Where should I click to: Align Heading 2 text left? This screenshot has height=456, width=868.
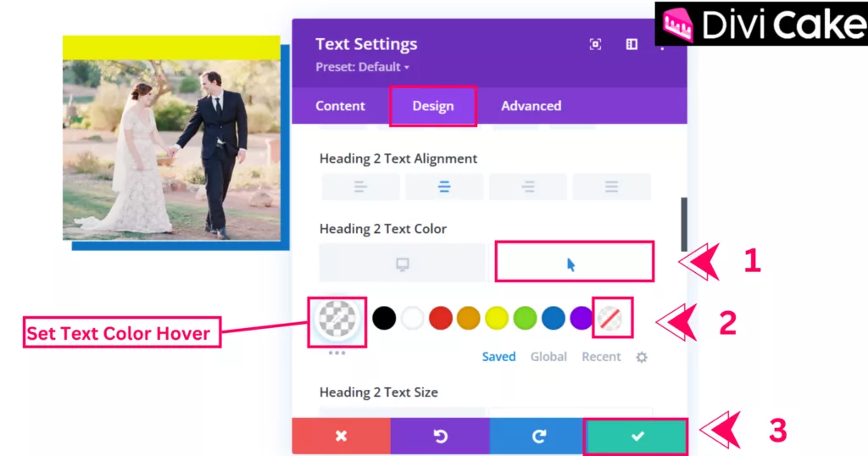point(360,187)
